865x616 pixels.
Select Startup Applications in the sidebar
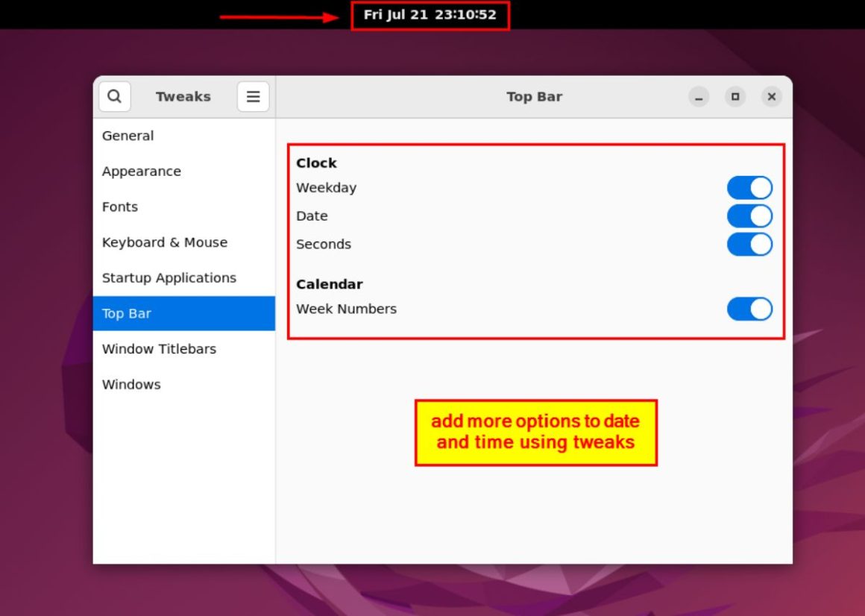169,277
